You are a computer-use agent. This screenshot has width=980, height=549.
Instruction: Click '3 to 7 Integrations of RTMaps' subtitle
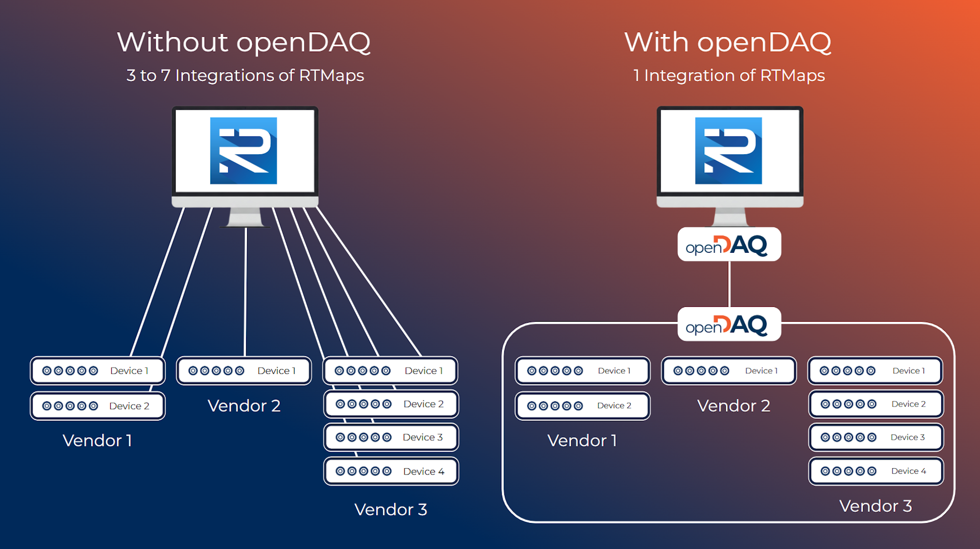click(245, 76)
